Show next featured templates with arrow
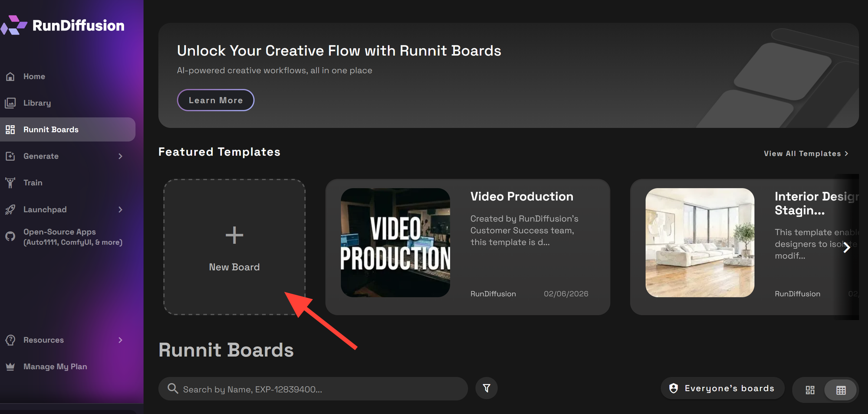The image size is (868, 414). tap(847, 248)
